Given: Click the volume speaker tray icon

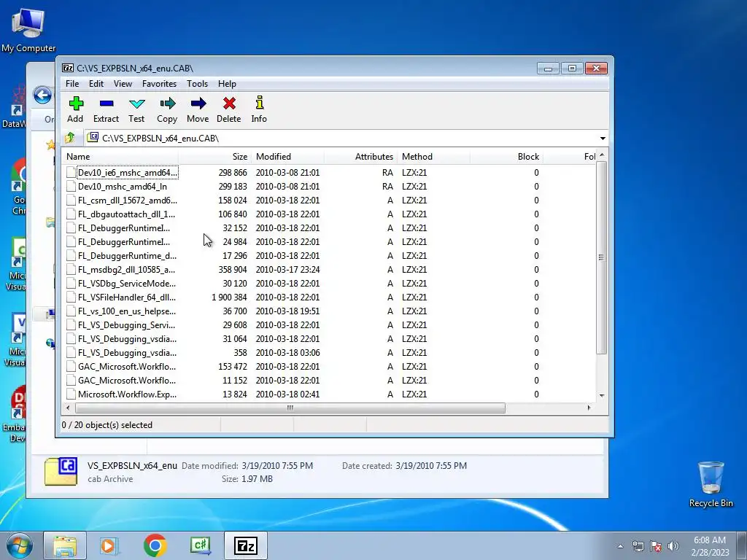Looking at the screenshot, I should pyautogui.click(x=673, y=546).
